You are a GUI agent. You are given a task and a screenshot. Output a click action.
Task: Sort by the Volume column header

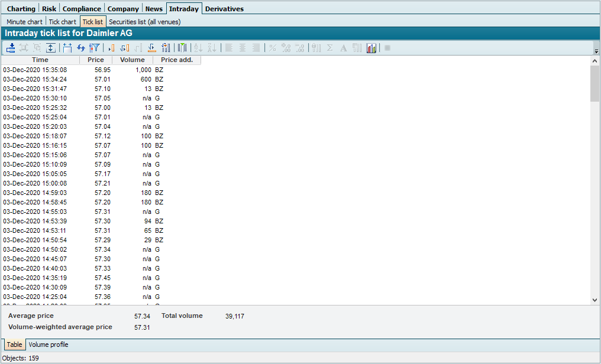(132, 60)
